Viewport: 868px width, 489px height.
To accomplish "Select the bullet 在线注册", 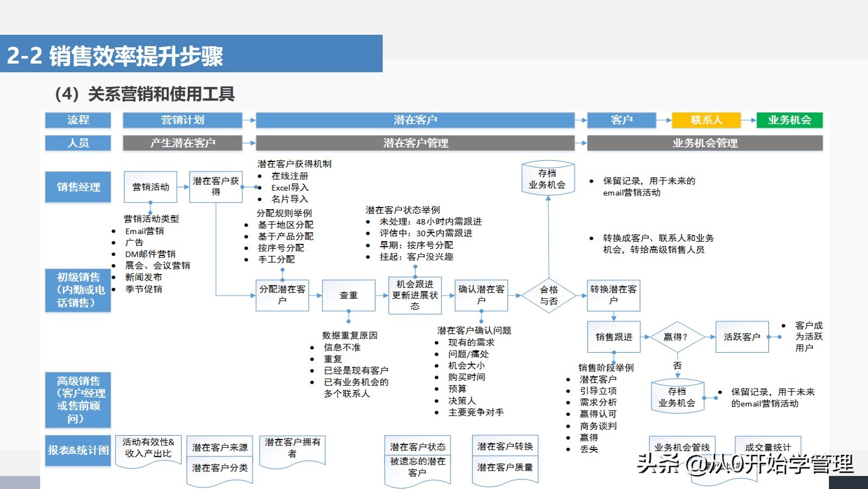I will (x=290, y=176).
